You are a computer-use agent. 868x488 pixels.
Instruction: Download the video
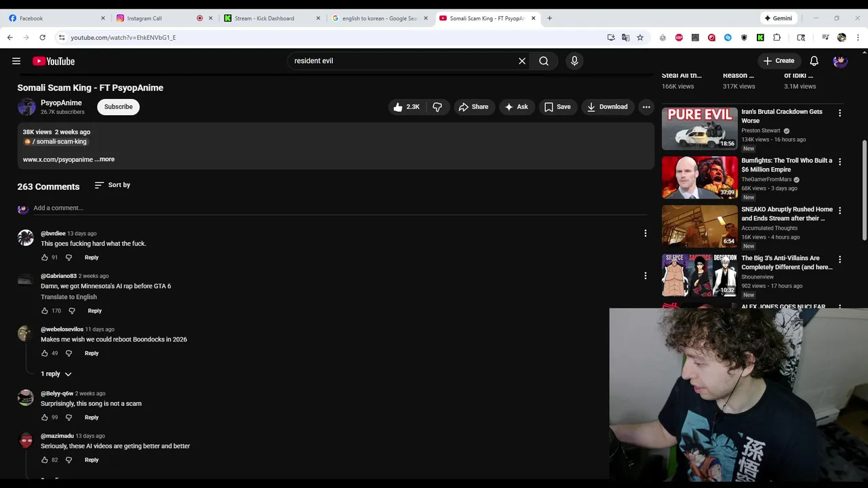(608, 107)
